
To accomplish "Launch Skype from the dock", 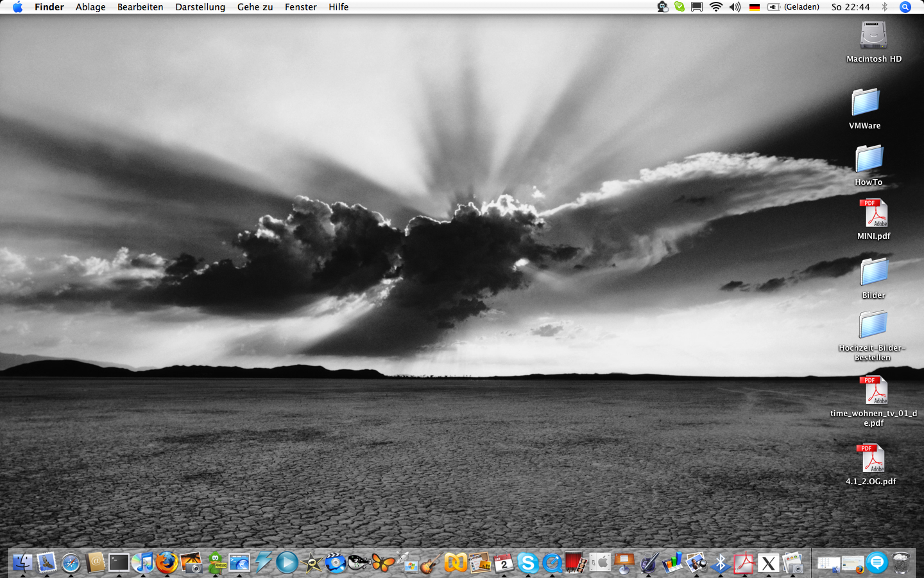I will click(528, 563).
